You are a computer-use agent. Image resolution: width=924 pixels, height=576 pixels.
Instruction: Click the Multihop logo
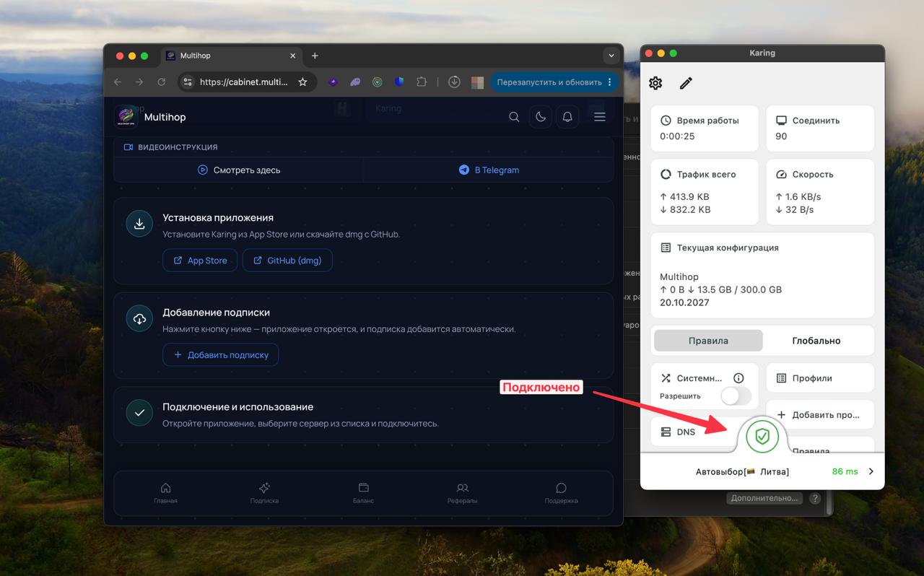click(x=126, y=117)
